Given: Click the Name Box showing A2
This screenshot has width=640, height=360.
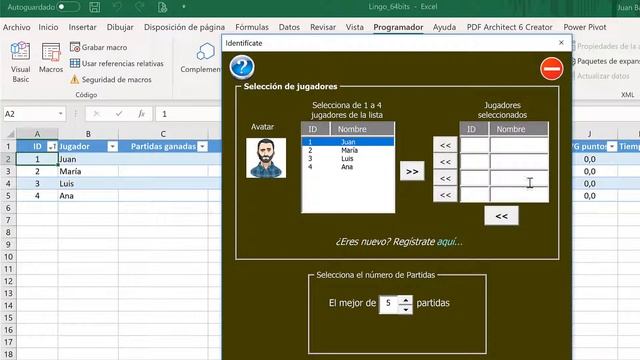Looking at the screenshot, I should point(30,114).
